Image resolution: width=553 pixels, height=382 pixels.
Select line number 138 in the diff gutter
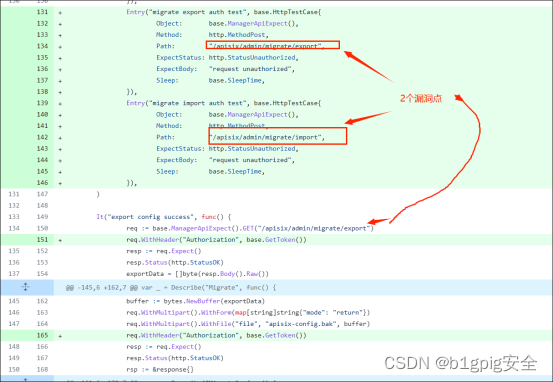tap(42, 92)
